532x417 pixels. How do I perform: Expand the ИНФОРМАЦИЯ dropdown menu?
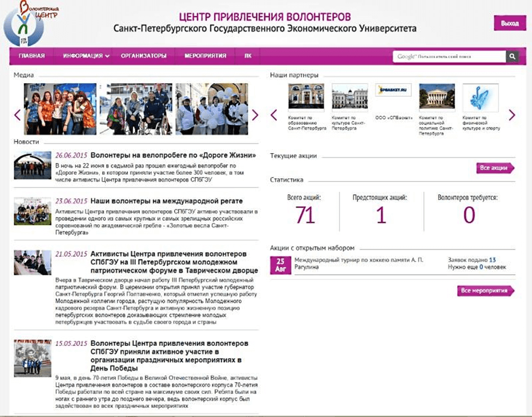pyautogui.click(x=86, y=56)
